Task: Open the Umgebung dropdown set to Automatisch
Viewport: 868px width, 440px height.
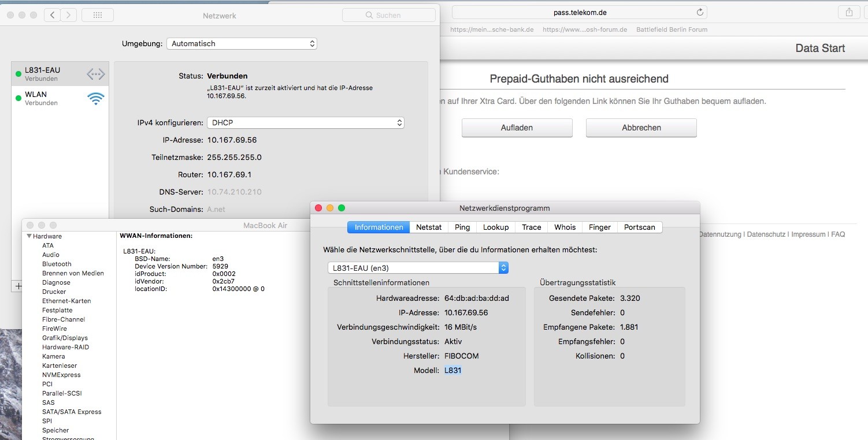Action: pos(242,43)
